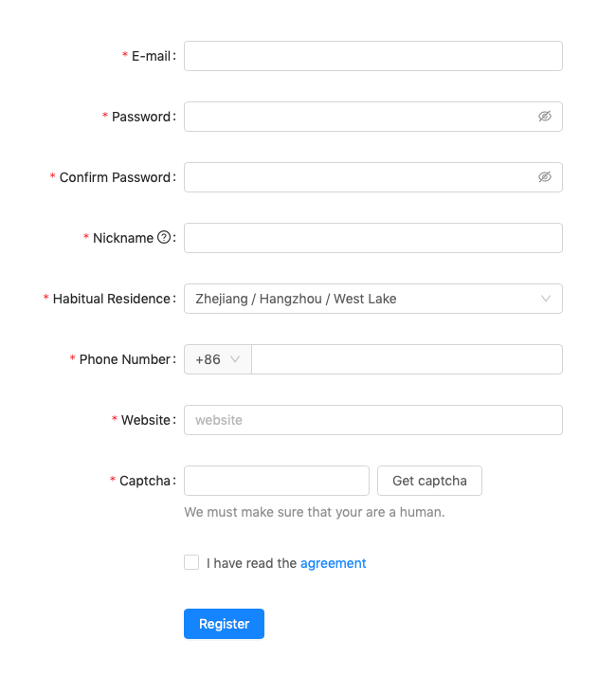Click the E-mail label
616x675 pixels.
(x=151, y=56)
